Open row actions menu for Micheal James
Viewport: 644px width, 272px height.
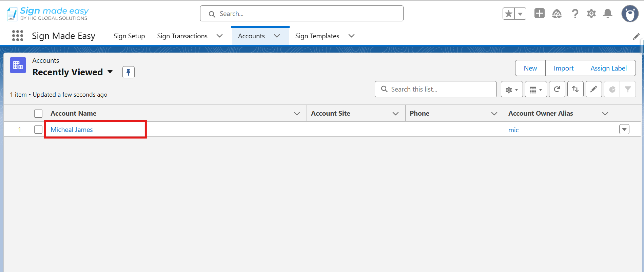(x=624, y=129)
